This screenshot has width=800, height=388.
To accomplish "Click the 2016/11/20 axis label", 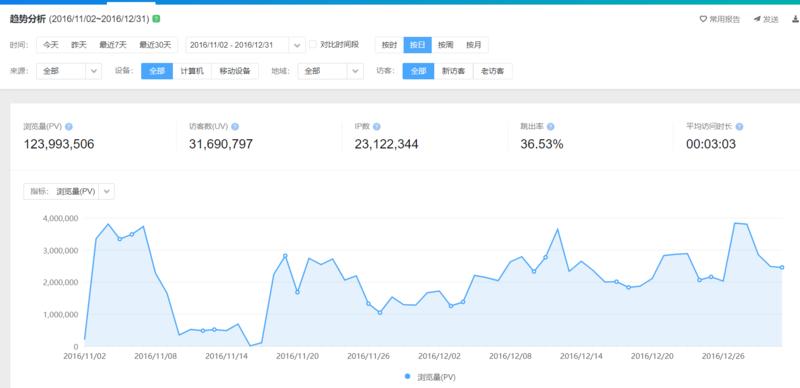I will tap(297, 356).
